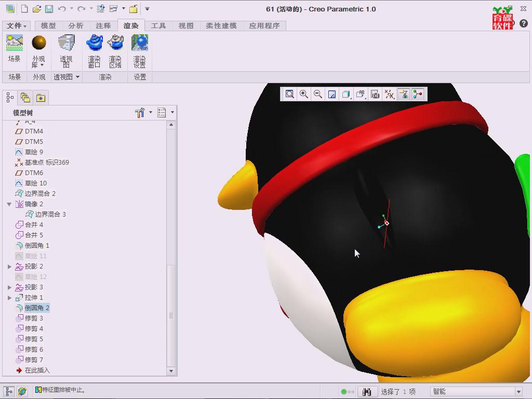Screen dimensions: 532x399
Task: Toggle the Perspective View (透视图) icon
Action: pyautogui.click(x=66, y=51)
